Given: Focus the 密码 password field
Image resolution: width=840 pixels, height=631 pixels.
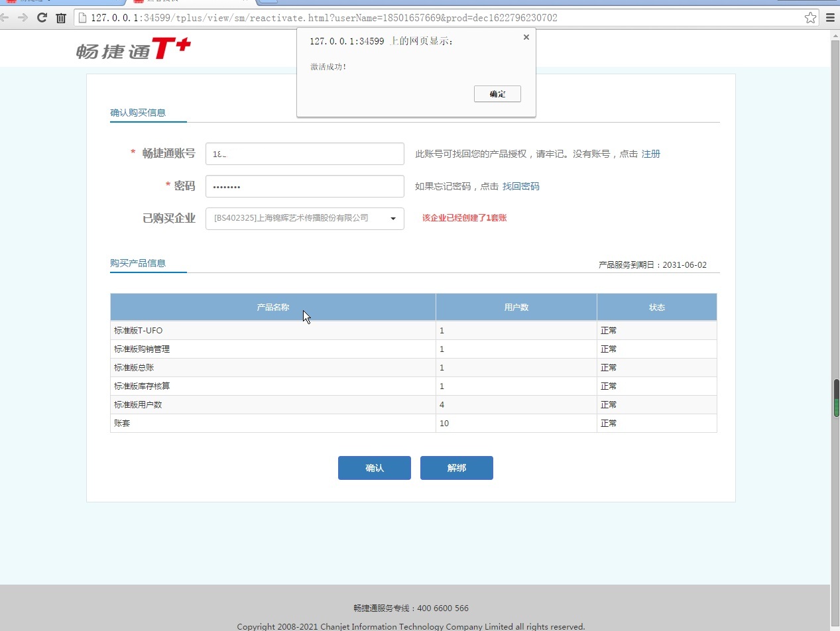Looking at the screenshot, I should (x=305, y=186).
